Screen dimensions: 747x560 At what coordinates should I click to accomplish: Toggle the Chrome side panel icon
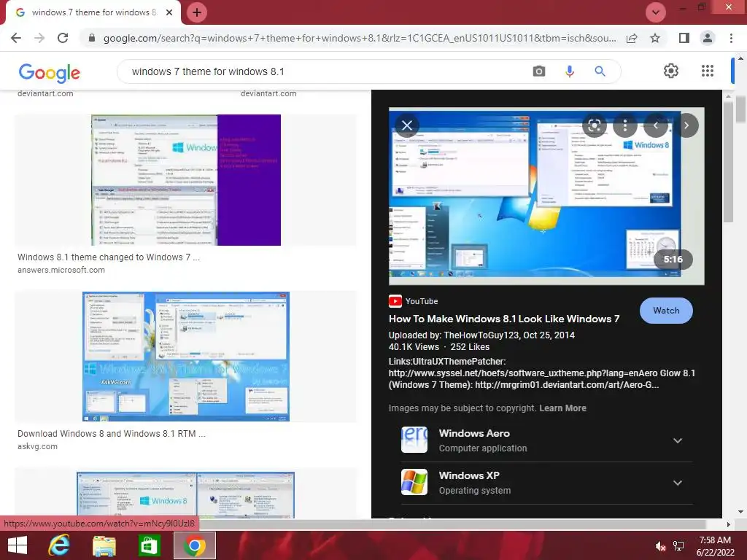click(x=684, y=38)
